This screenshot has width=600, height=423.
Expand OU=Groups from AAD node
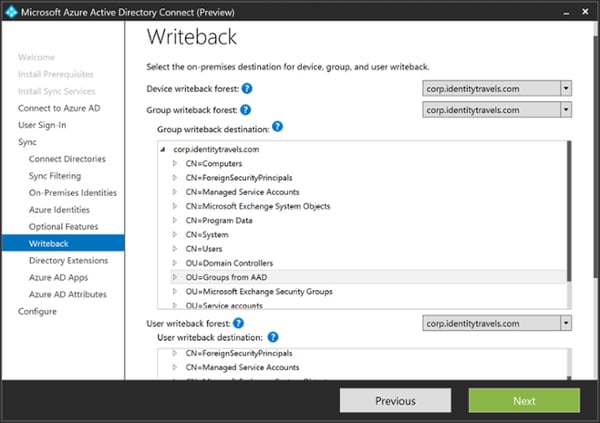click(x=175, y=277)
